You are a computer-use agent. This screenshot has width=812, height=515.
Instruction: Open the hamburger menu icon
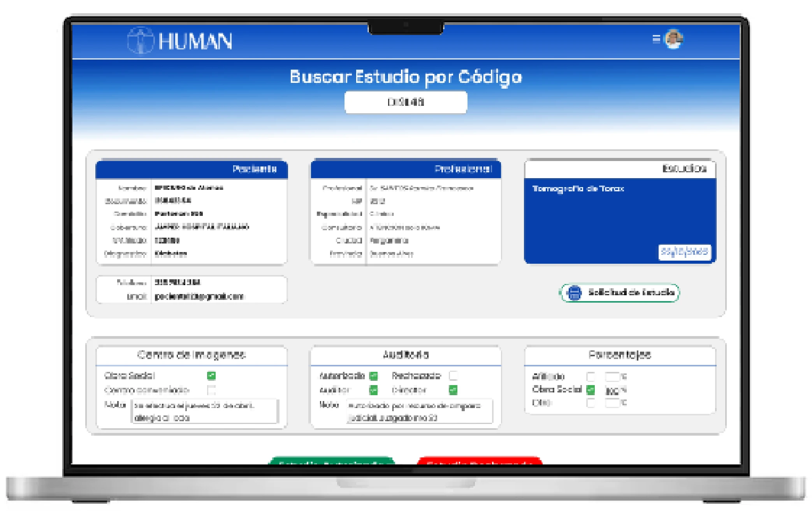coord(657,39)
